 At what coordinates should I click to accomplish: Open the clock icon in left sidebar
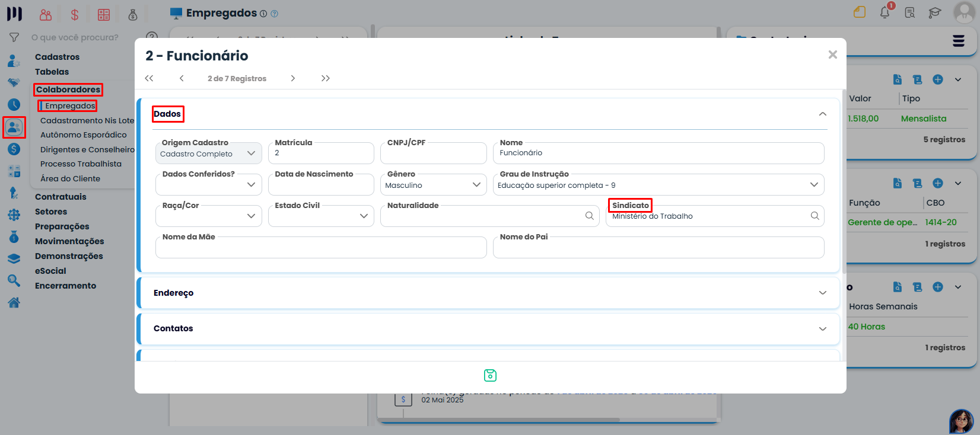pyautogui.click(x=14, y=105)
